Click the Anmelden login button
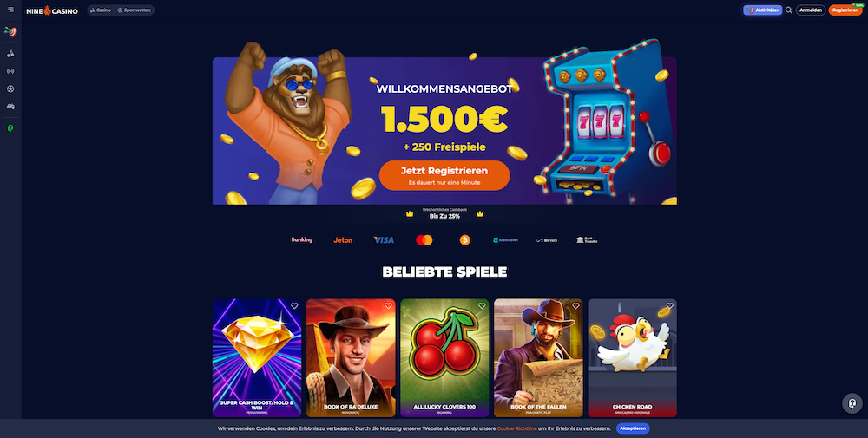This screenshot has height=438, width=868. [x=811, y=10]
